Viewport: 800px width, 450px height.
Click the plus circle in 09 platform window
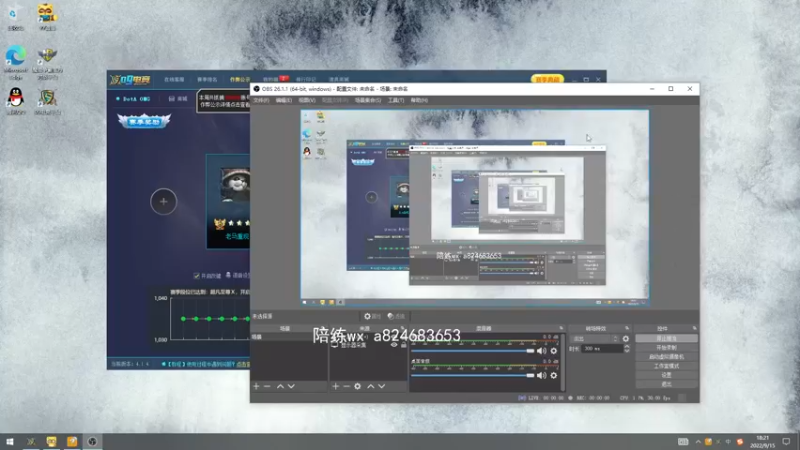[x=163, y=202]
